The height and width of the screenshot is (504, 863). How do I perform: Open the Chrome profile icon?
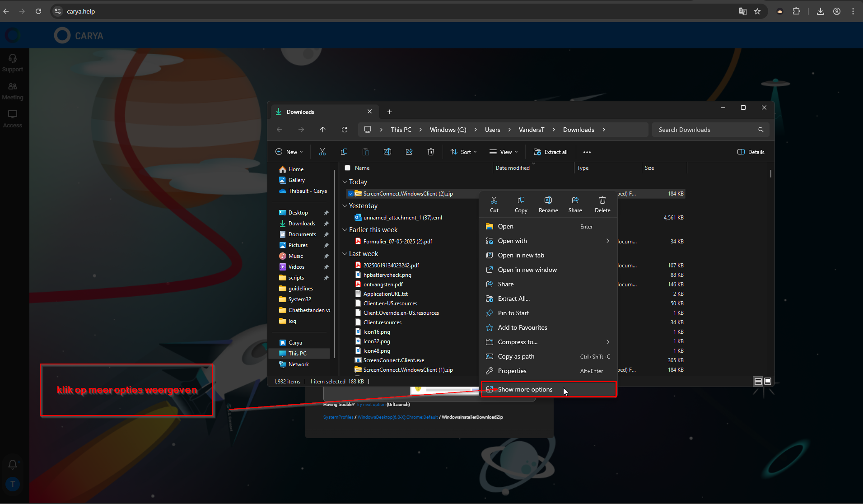837,11
